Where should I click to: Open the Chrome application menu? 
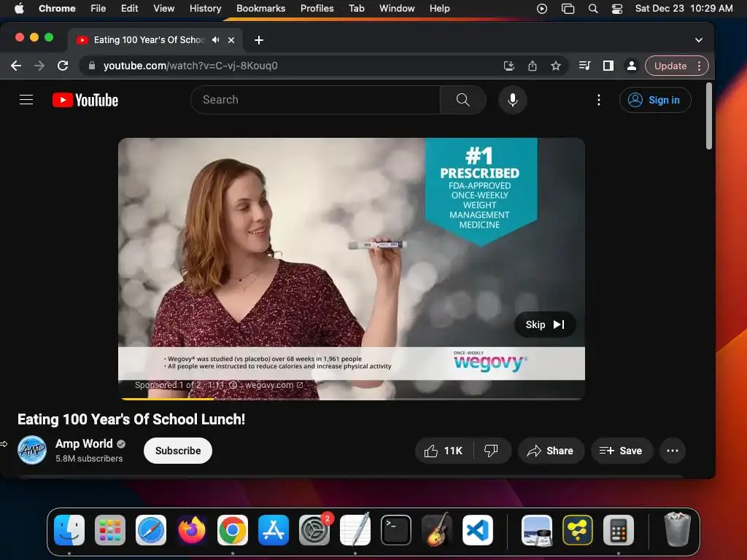point(57,8)
